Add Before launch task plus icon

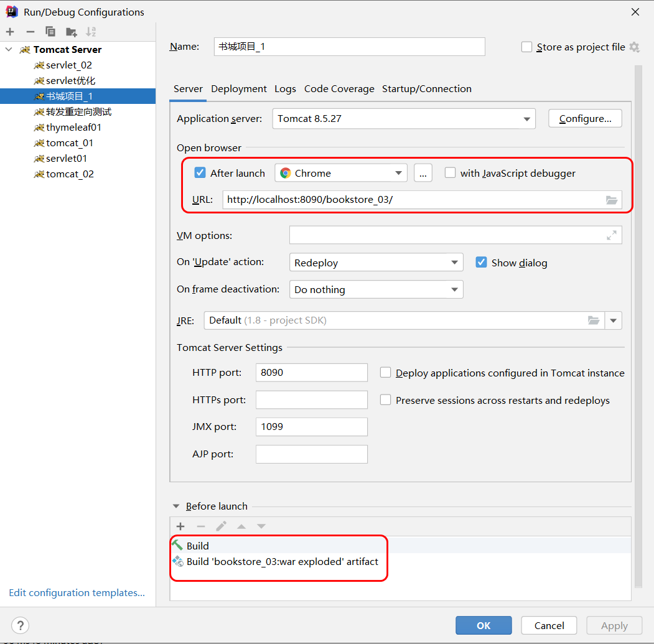(x=180, y=526)
